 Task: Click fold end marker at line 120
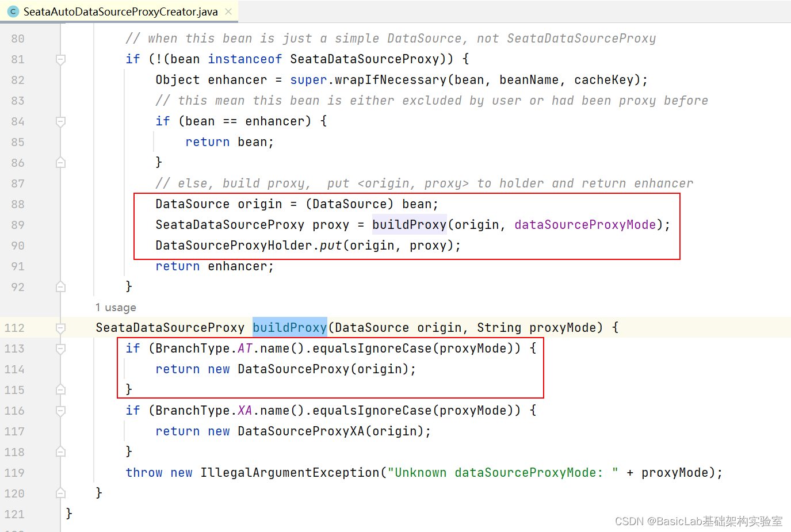point(60,493)
